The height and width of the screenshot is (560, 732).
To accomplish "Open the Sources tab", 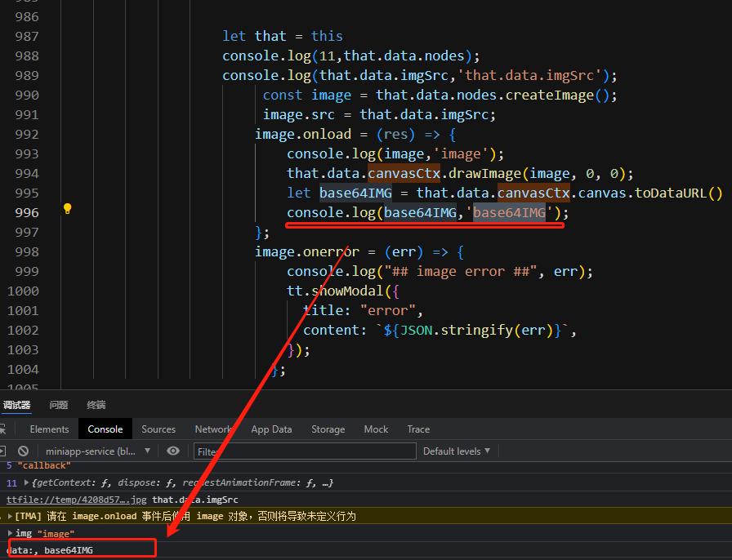I will coord(158,429).
